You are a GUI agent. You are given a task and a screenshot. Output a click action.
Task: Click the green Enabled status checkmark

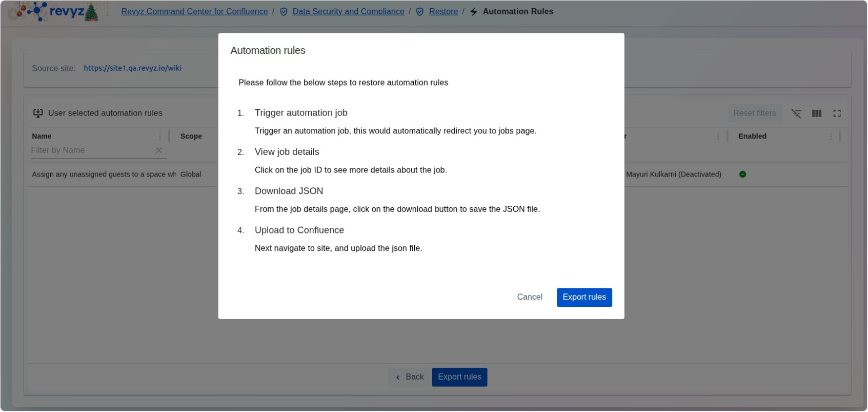[x=742, y=174]
